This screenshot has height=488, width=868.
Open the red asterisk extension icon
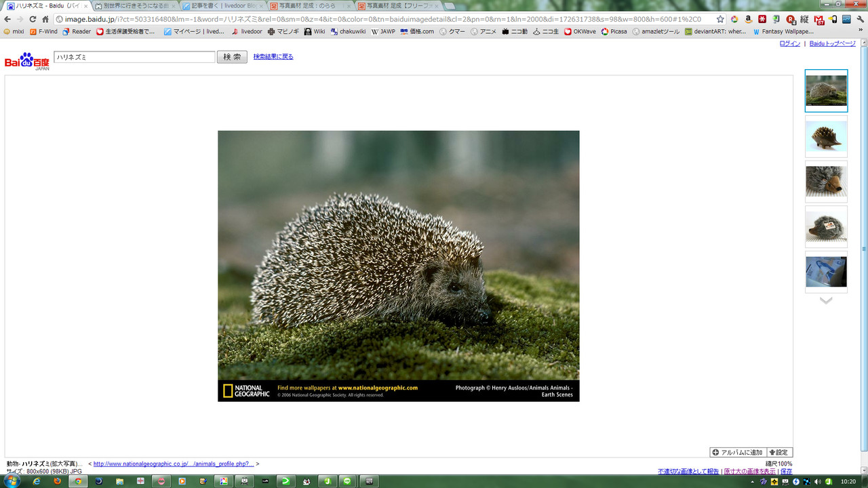[762, 19]
